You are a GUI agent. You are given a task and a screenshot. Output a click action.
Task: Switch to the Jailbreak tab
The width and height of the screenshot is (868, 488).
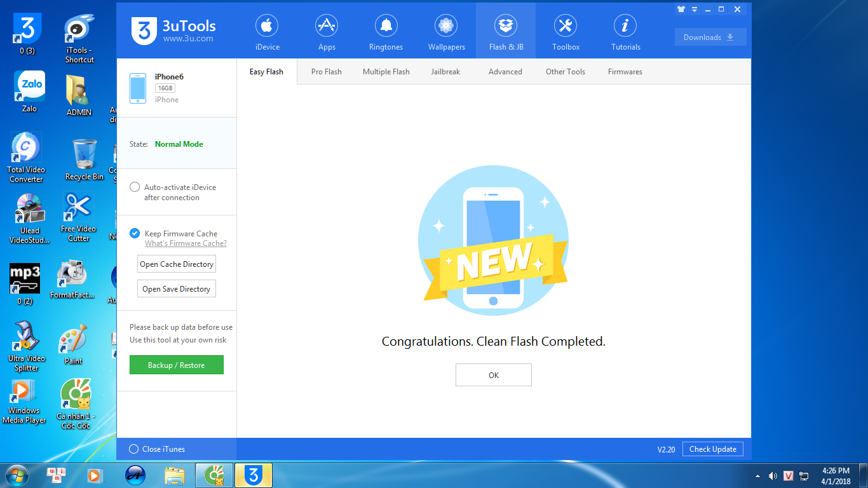point(445,72)
